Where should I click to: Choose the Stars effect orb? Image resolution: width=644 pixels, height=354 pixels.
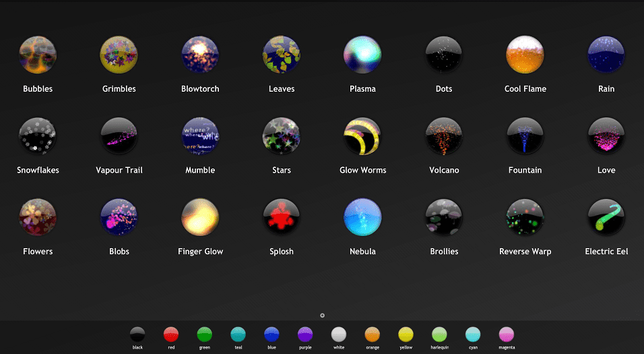(282, 136)
